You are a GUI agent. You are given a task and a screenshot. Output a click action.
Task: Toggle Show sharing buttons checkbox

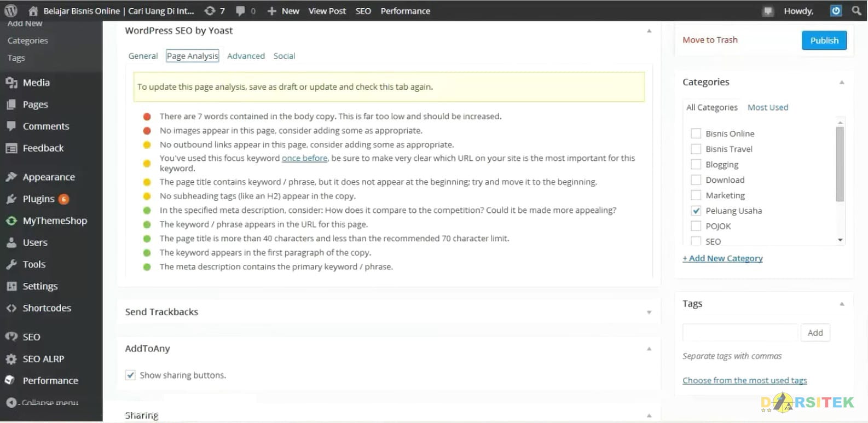pos(130,375)
